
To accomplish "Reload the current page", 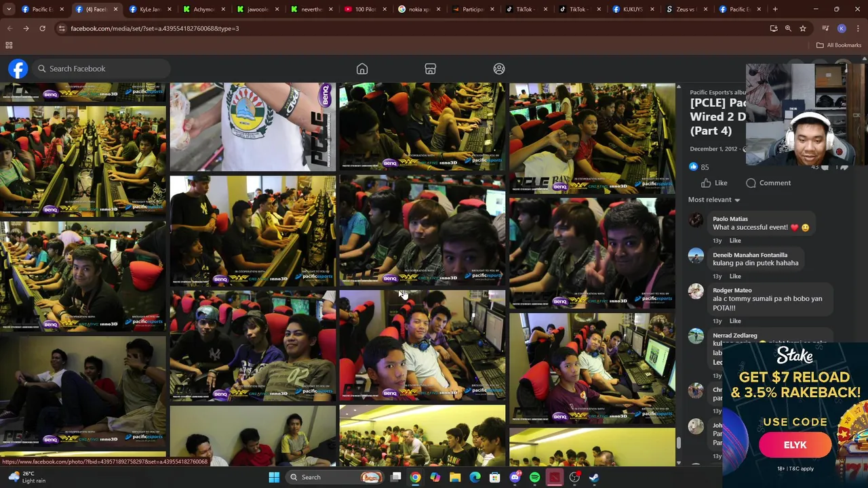I will pyautogui.click(x=42, y=28).
